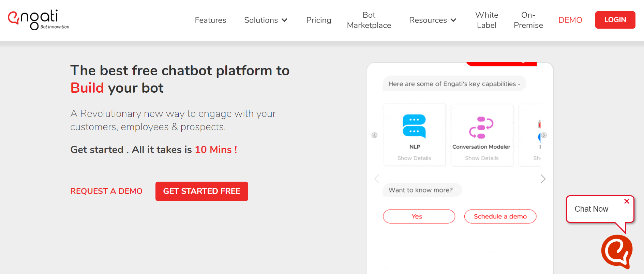Click the '10 Mins !' red text

coord(216,150)
